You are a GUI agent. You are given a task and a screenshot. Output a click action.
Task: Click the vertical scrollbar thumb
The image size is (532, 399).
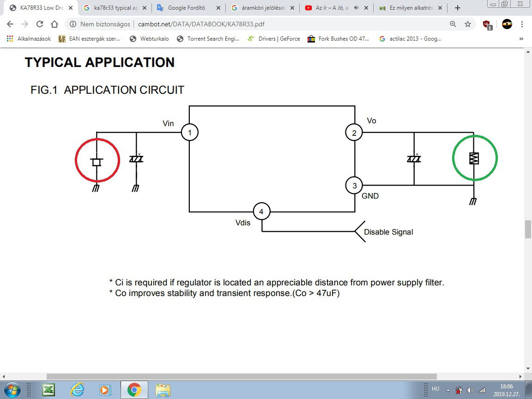528,230
